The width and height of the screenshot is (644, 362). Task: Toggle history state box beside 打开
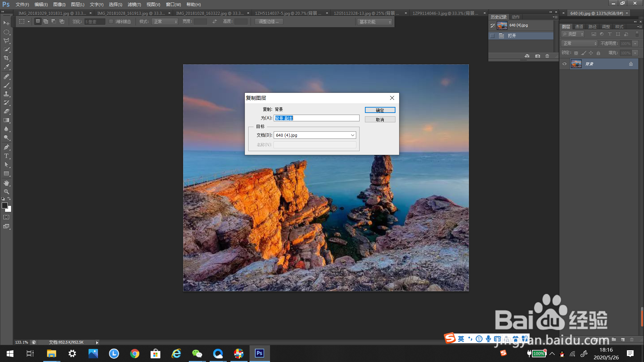492,36
